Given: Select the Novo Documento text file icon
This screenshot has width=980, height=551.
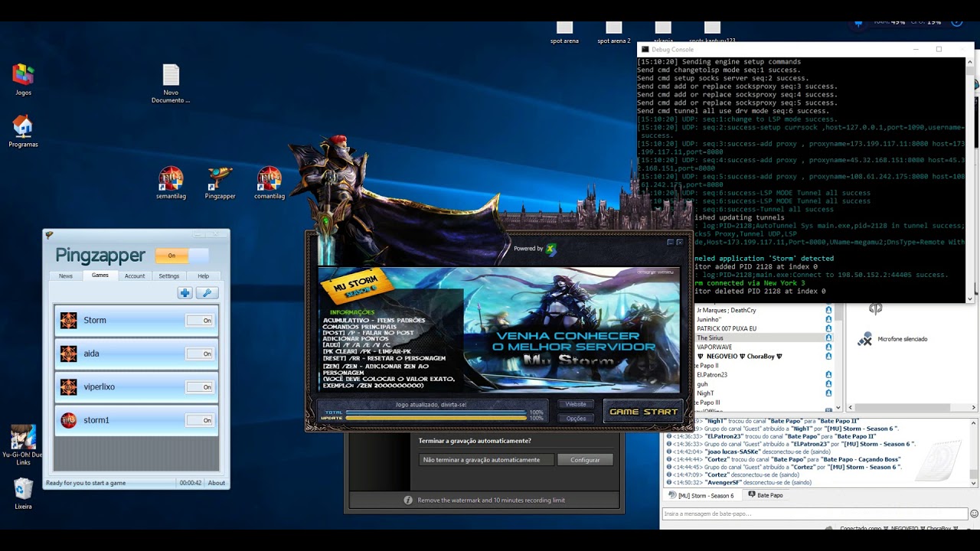Looking at the screenshot, I should 171,83.
